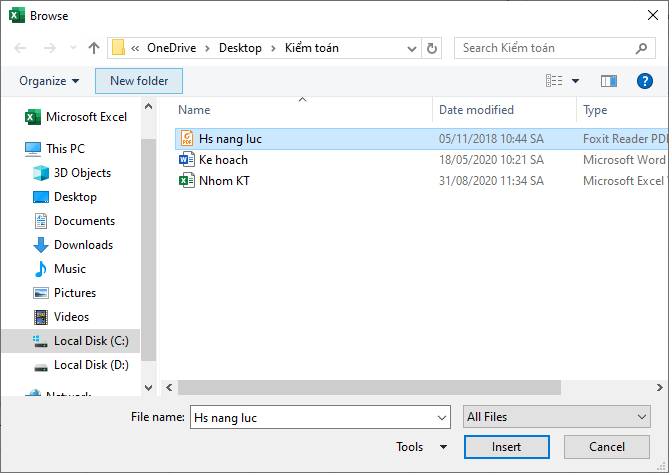Click the File name input field
The image size is (669, 473).
[314, 417]
